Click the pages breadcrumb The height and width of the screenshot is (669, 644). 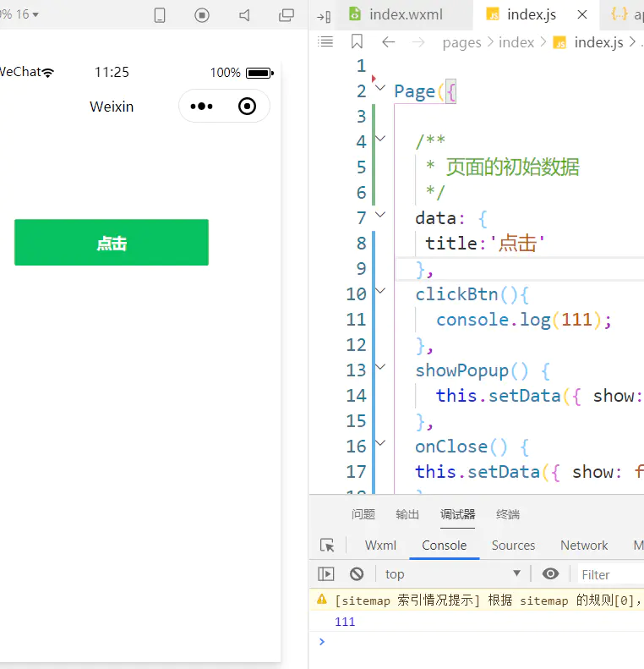click(x=461, y=42)
